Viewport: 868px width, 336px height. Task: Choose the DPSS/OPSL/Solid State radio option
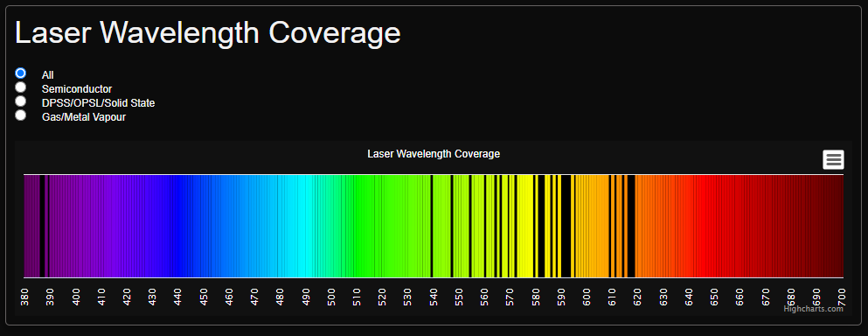click(x=20, y=101)
